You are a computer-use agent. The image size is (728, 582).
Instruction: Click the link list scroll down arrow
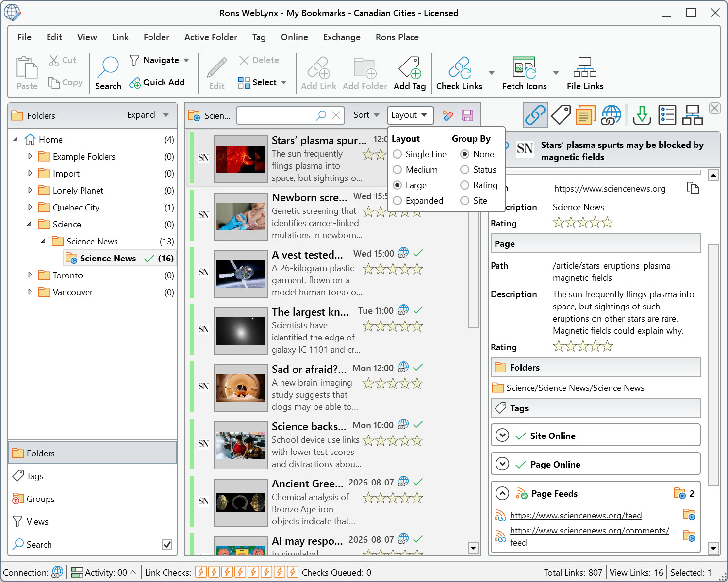coord(473,548)
